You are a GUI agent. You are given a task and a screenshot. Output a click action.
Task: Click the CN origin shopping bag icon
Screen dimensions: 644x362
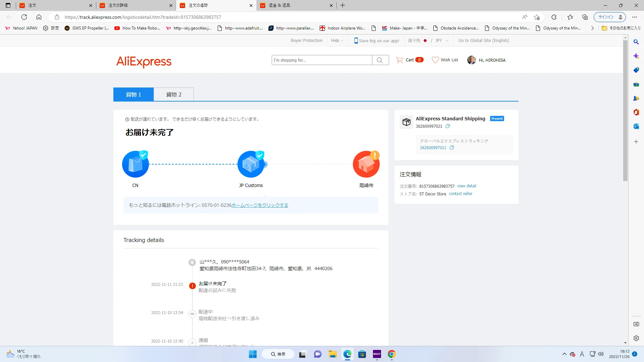(136, 164)
